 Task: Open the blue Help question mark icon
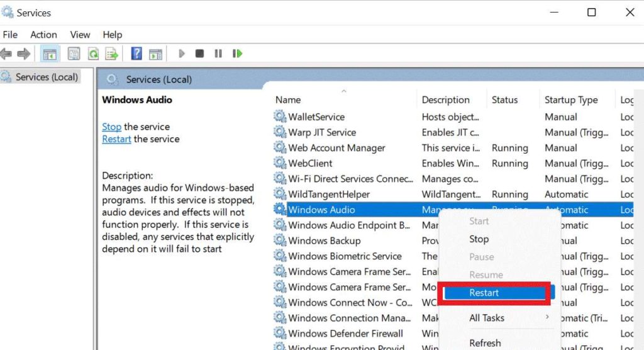click(136, 54)
